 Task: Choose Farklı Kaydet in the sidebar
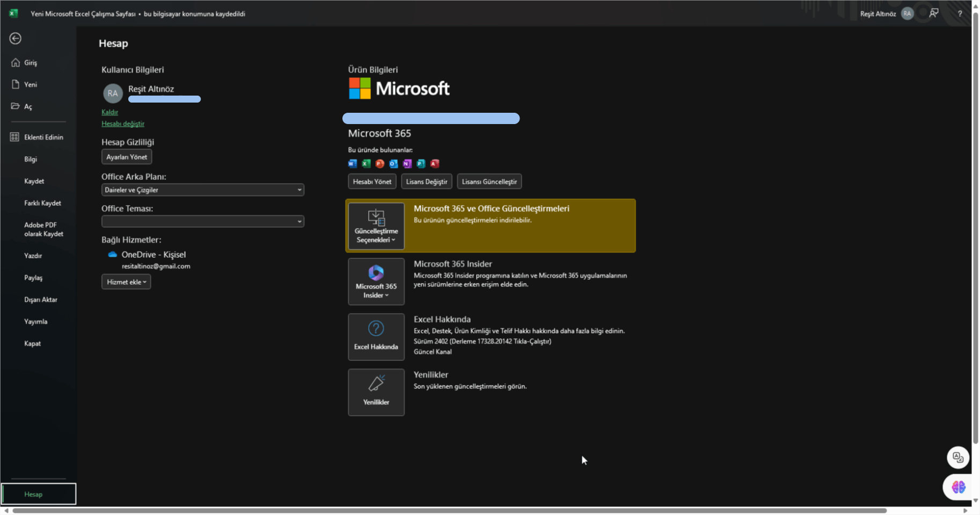(x=42, y=203)
